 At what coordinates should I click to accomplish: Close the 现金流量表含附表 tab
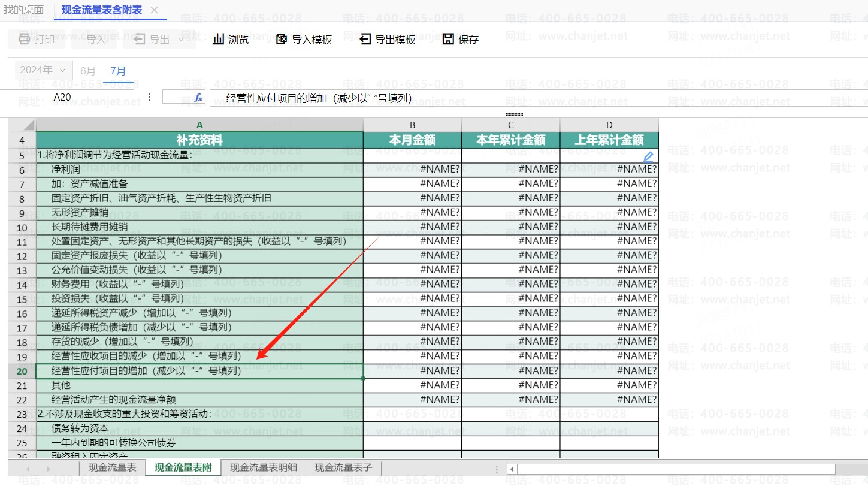tap(155, 10)
